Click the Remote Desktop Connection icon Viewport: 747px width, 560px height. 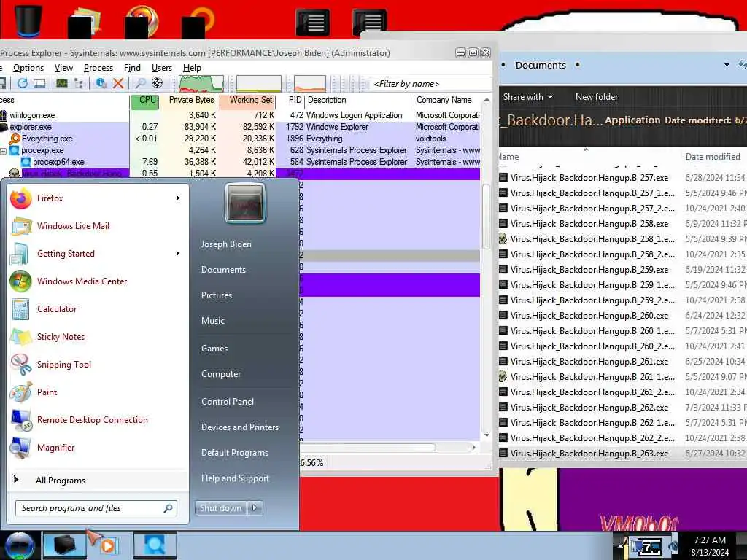tap(21, 420)
